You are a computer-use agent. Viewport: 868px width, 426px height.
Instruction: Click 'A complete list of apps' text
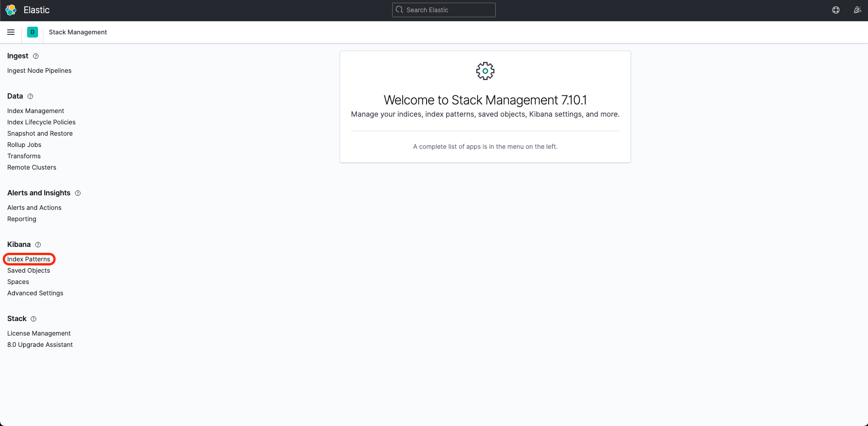(x=485, y=147)
